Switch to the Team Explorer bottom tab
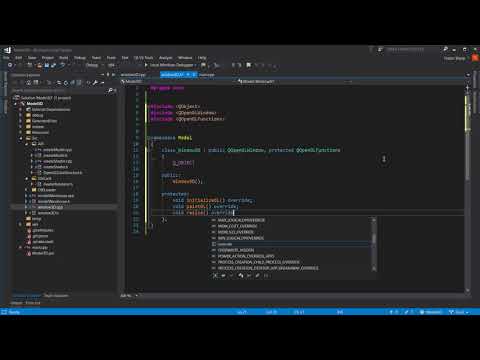This screenshot has width=480, height=360. click(56, 295)
